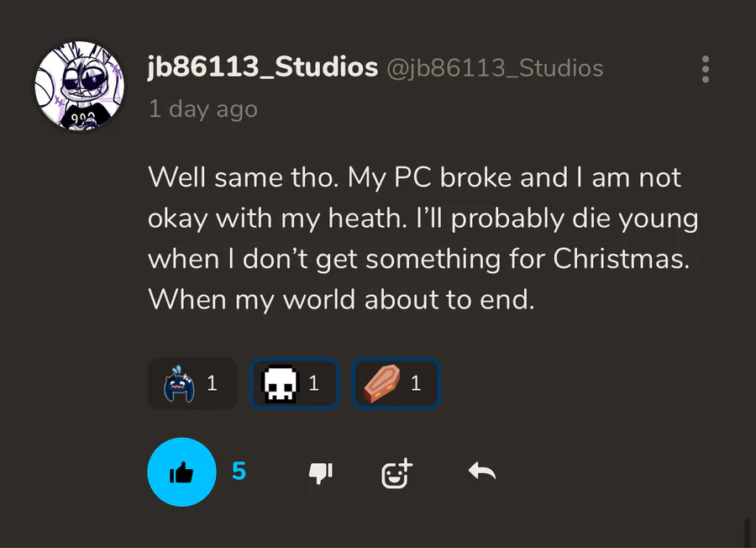Click the like count number 5

pos(239,472)
